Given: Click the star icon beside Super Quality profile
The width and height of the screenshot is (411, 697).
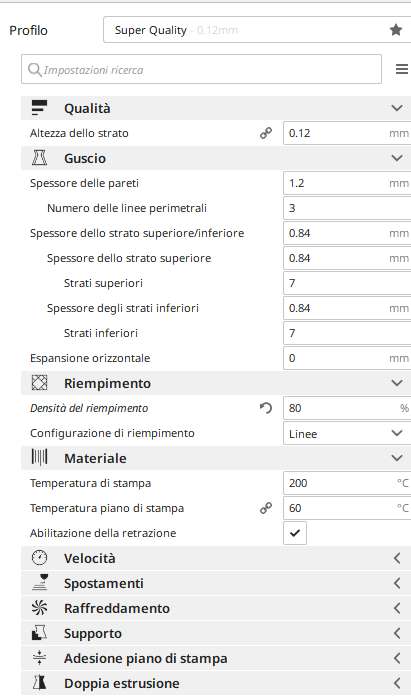Looking at the screenshot, I should click(395, 30).
